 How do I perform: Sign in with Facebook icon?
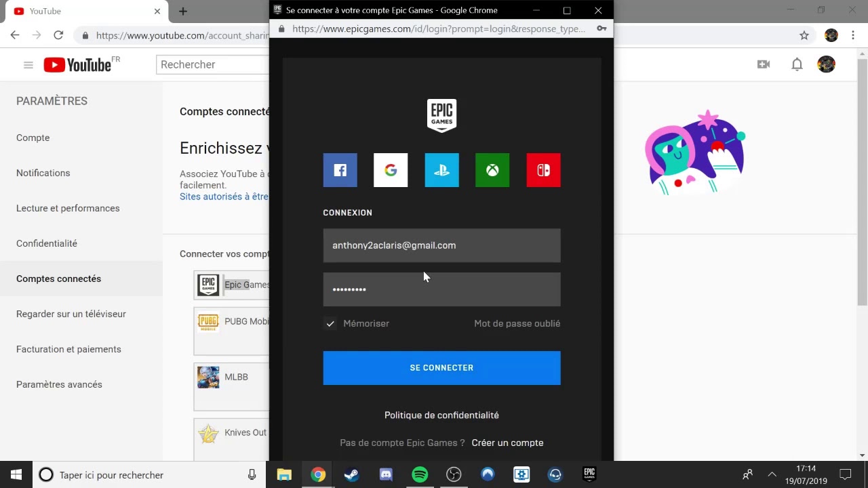[x=340, y=170]
